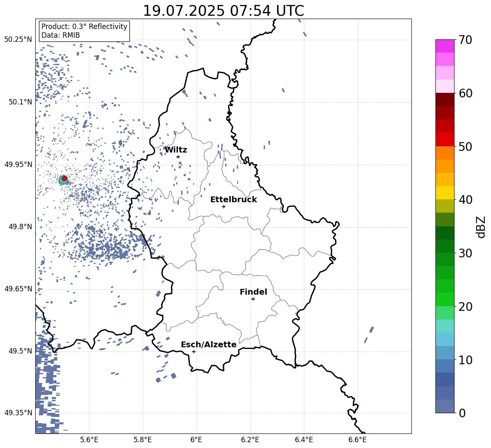Click the 50.25°N latitude label
The height and width of the screenshot is (448, 491).
(x=18, y=40)
